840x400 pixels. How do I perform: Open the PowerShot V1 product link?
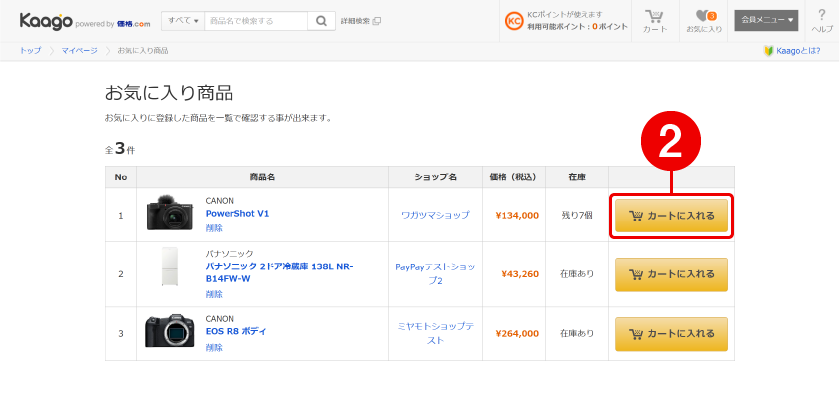237,214
